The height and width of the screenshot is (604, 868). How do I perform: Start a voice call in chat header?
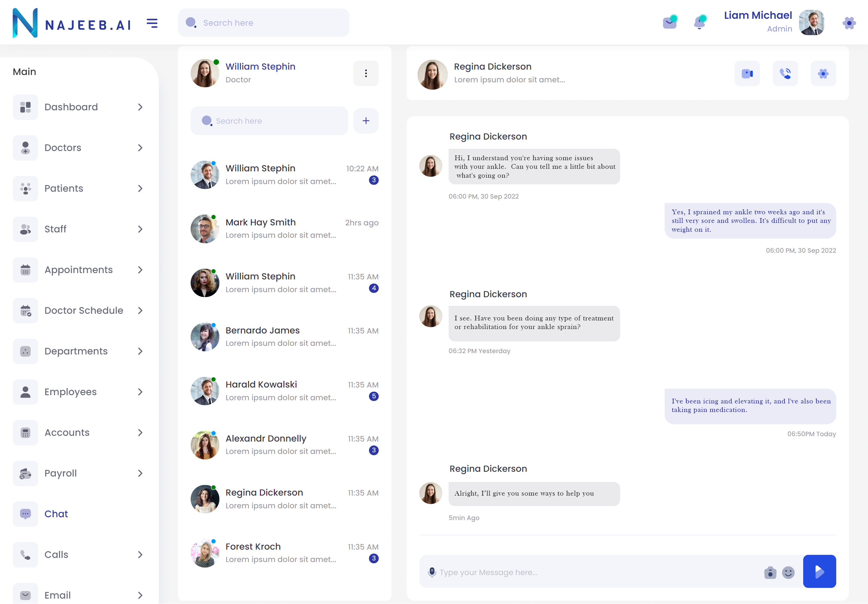pos(785,73)
